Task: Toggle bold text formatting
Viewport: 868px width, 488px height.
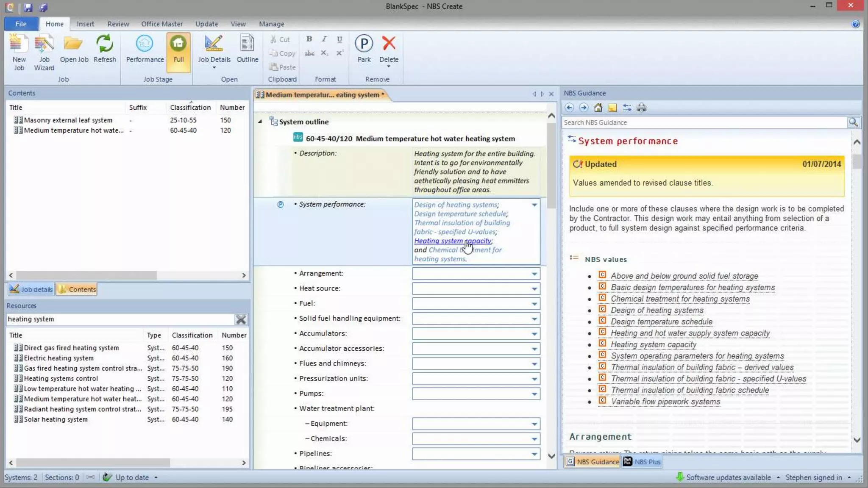Action: (309, 39)
